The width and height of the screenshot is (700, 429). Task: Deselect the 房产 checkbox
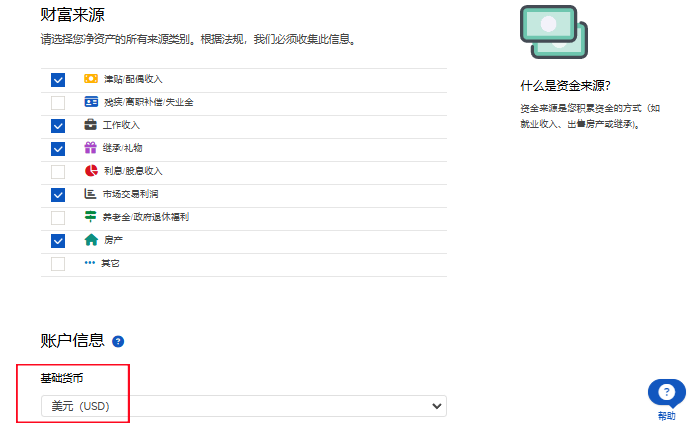tap(58, 240)
